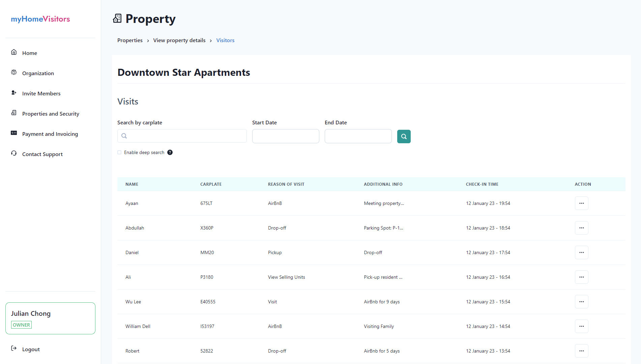Click the Julian Chong owner profile card
The height and width of the screenshot is (364, 641).
point(50,318)
